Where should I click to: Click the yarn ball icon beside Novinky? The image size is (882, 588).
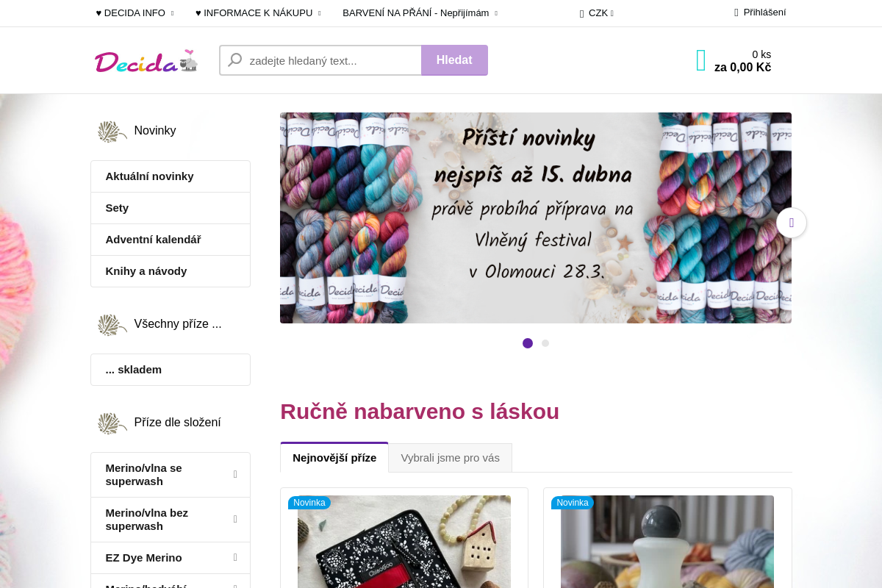tap(112, 131)
